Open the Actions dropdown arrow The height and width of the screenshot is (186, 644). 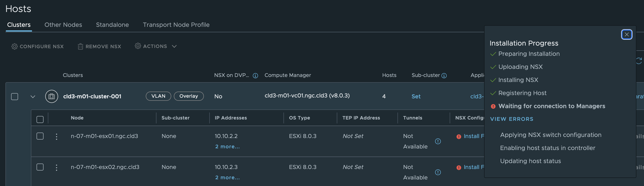point(174,46)
